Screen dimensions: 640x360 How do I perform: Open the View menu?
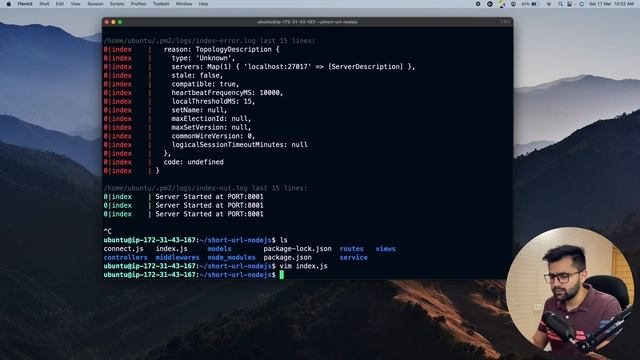[x=76, y=4]
